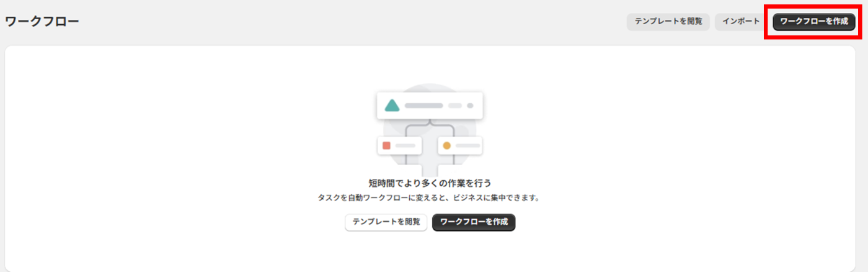Screen dimensions: 868x272
Task: Select the illustration card containing the red square
Action: pos(399,145)
